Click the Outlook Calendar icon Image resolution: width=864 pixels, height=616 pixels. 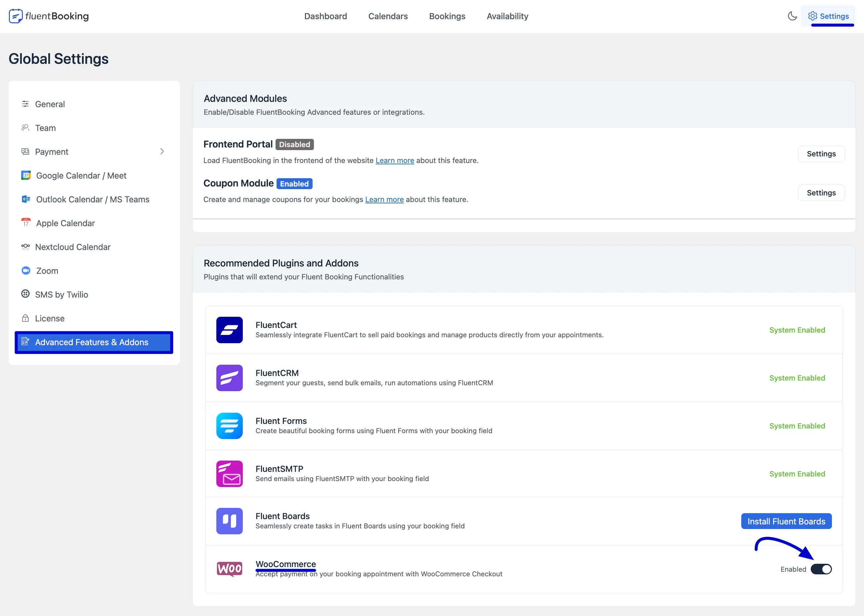click(26, 199)
